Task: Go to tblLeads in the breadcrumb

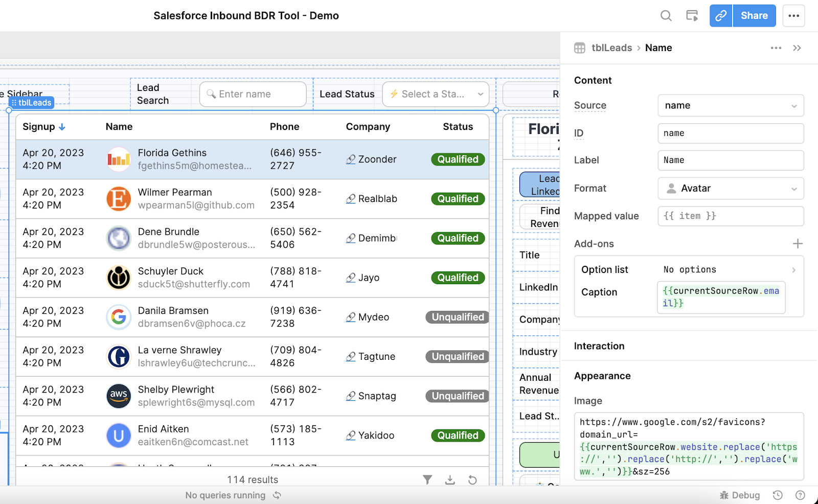Action: [x=612, y=48]
